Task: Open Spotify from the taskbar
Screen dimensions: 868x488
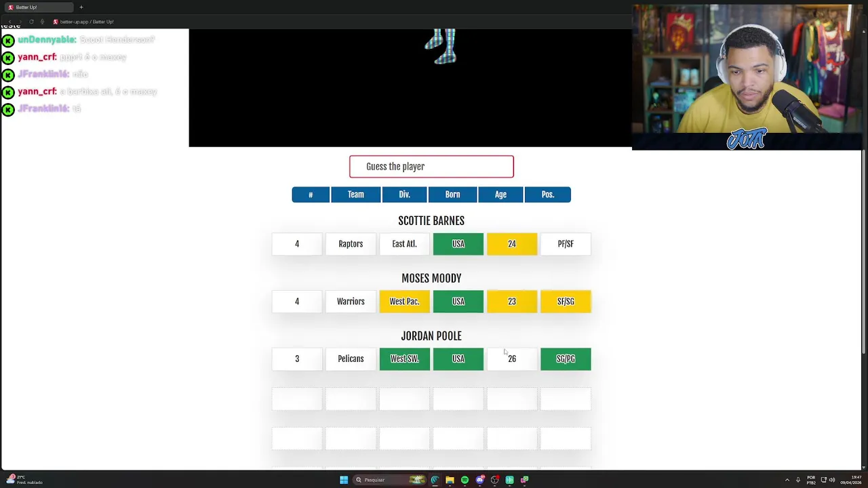Action: click(465, 480)
